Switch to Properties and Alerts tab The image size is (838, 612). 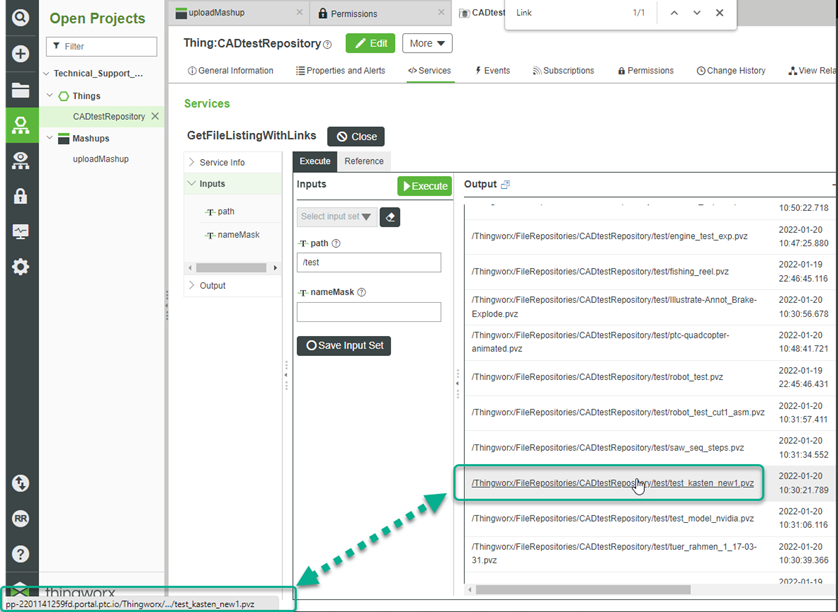tap(340, 71)
